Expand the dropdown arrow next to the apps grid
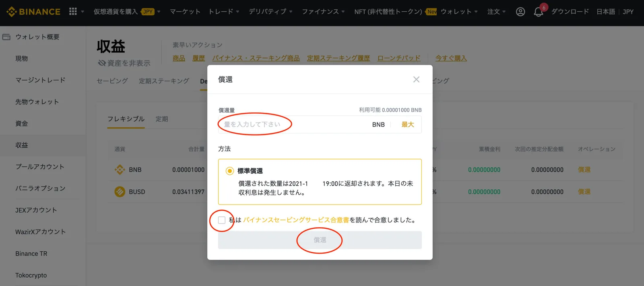The width and height of the screenshot is (644, 286). [x=83, y=12]
